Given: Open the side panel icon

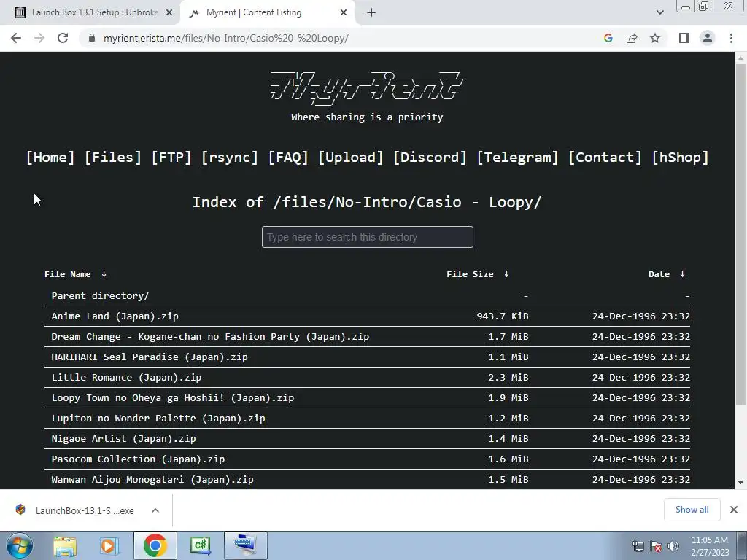Looking at the screenshot, I should point(684,38).
